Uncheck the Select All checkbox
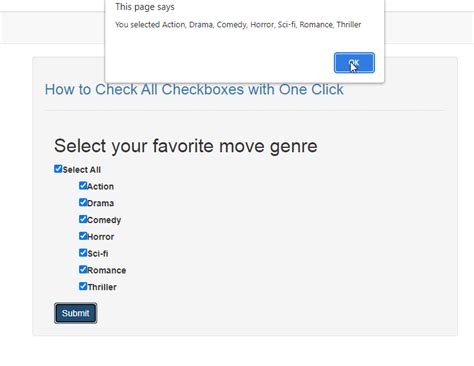 click(58, 169)
